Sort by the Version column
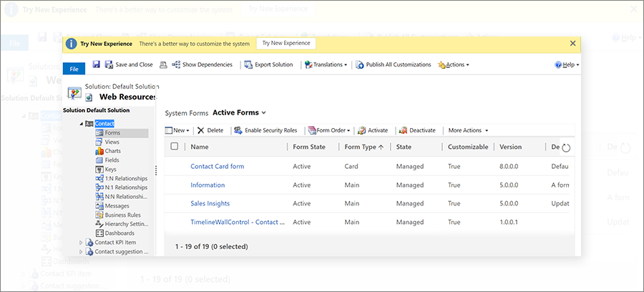 point(510,147)
